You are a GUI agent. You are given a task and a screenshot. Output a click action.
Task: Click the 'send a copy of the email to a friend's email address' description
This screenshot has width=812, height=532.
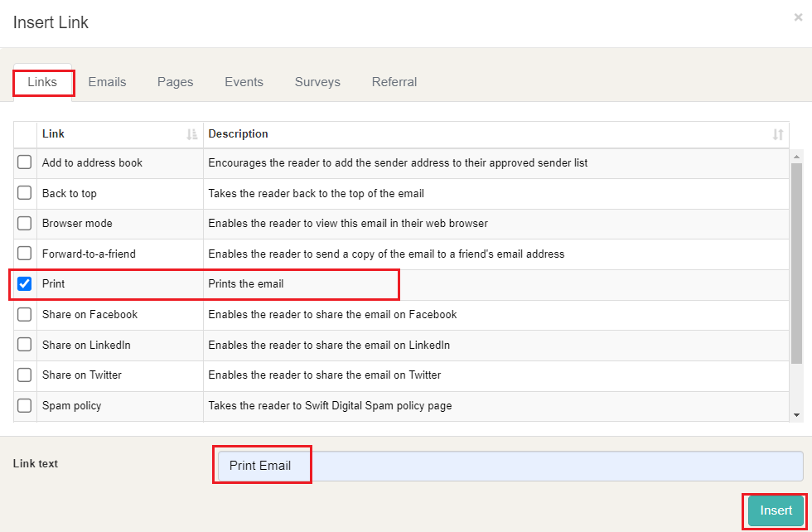click(386, 254)
